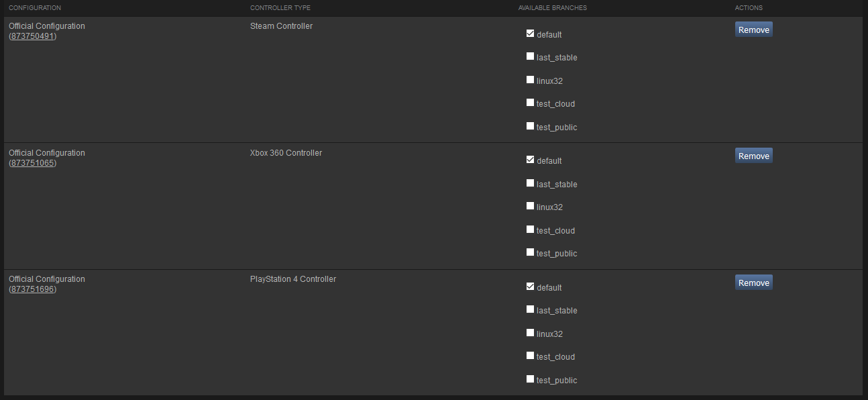
Task: Enable test_public for Xbox 360 Controller
Action: pos(531,252)
